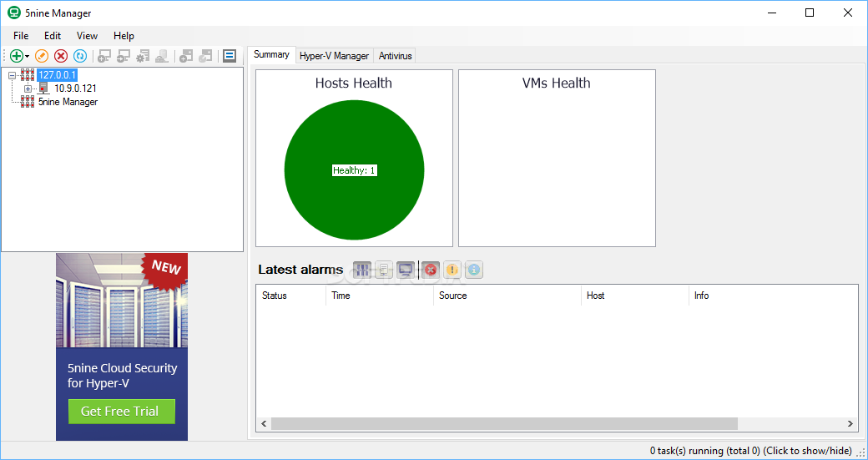Screen dimensions: 868x460
Task: Click the Host column header
Action: coord(635,296)
